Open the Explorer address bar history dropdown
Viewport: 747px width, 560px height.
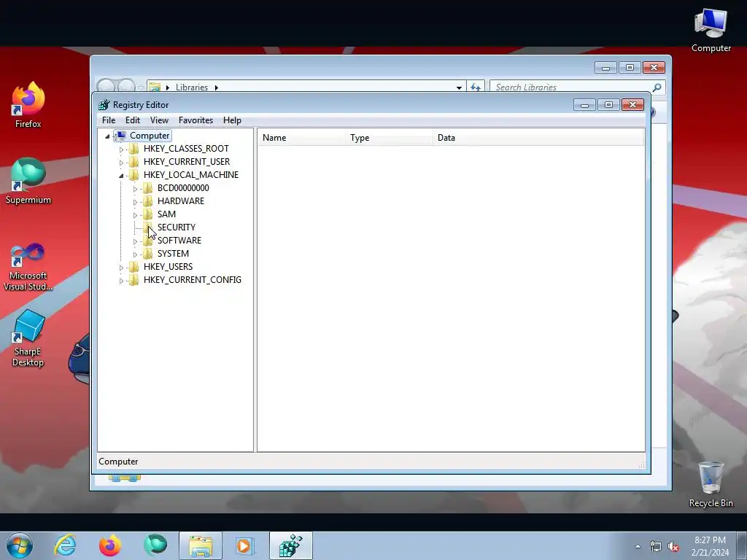[459, 87]
